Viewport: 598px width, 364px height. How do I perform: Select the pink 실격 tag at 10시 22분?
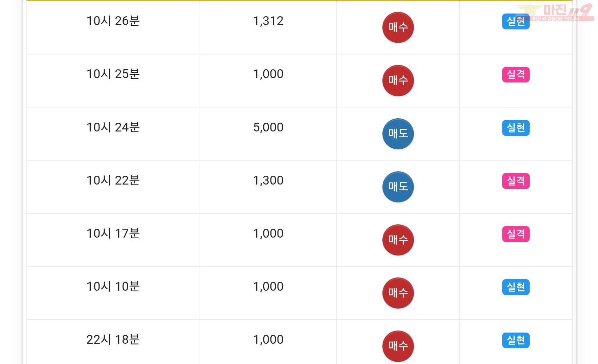tap(516, 181)
